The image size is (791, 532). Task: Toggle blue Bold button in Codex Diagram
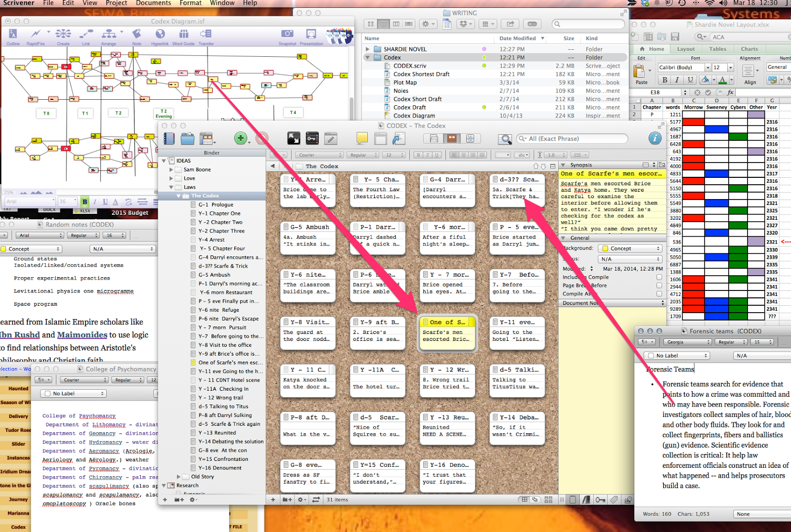click(85, 202)
